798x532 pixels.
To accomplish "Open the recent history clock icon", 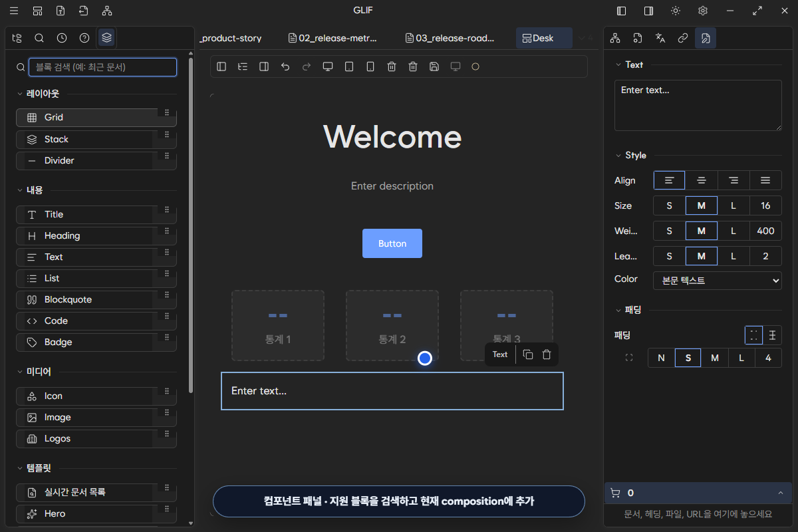I will tap(62, 38).
